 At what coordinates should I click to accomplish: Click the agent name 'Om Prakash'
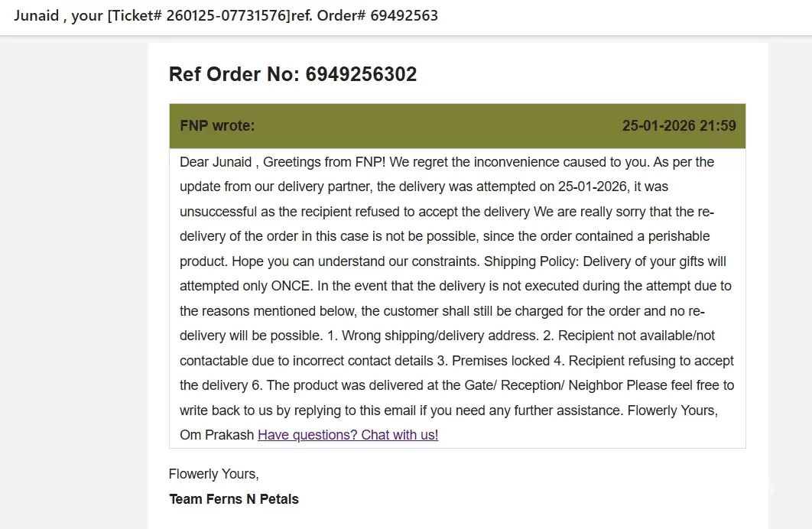[x=216, y=435]
